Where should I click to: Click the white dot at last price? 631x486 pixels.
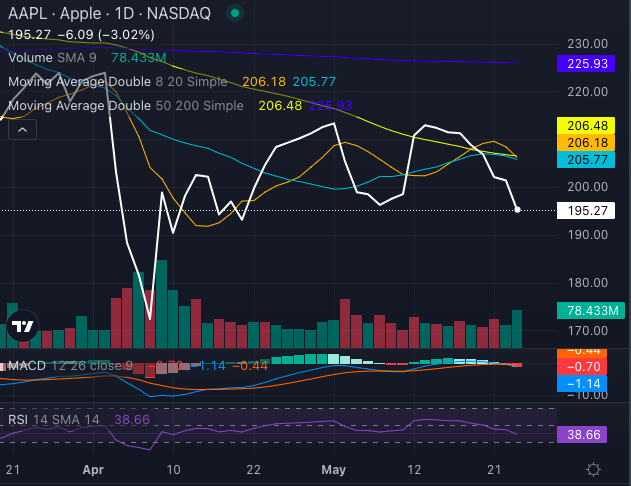pos(518,210)
